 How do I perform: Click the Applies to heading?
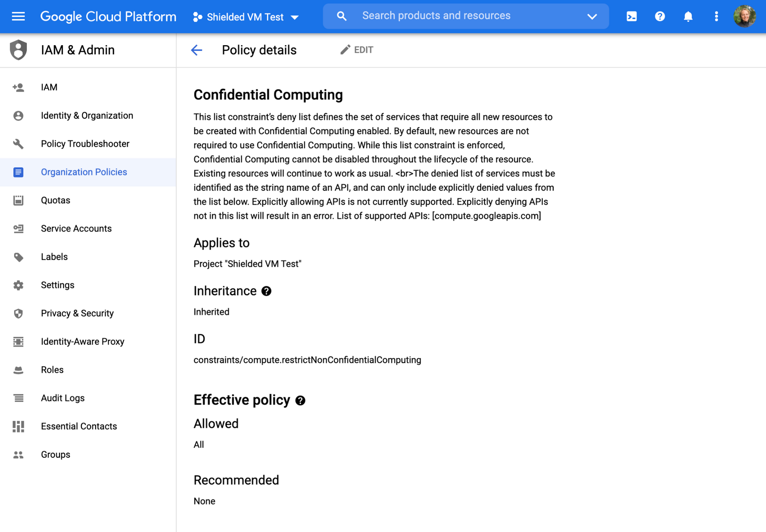tap(221, 243)
